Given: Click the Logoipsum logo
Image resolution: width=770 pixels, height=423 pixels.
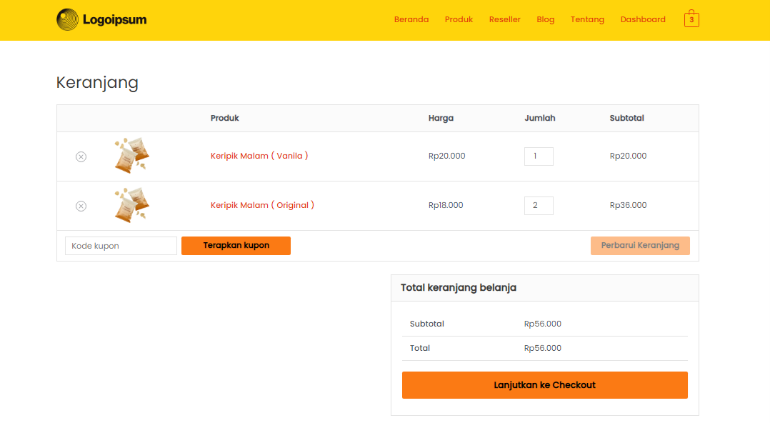Looking at the screenshot, I should tap(101, 19).
